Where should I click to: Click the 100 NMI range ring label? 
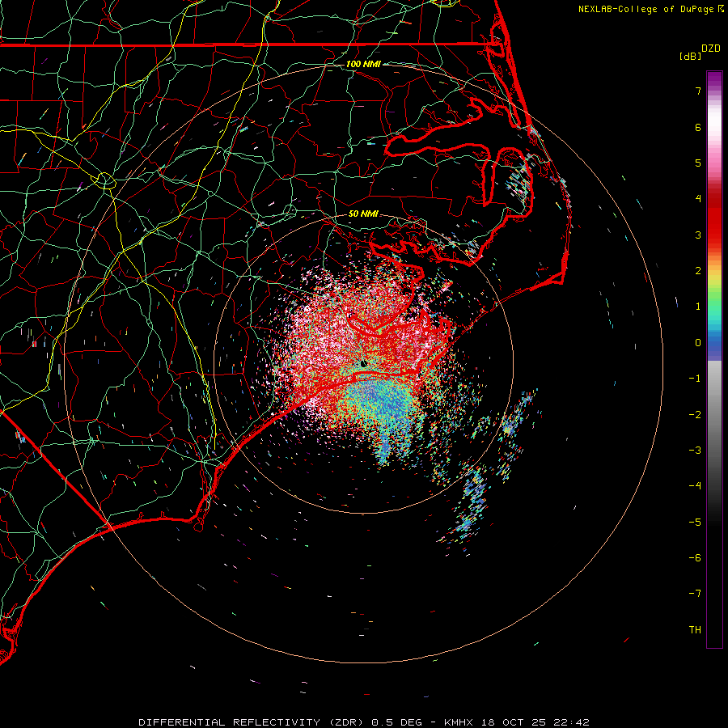pos(363,64)
